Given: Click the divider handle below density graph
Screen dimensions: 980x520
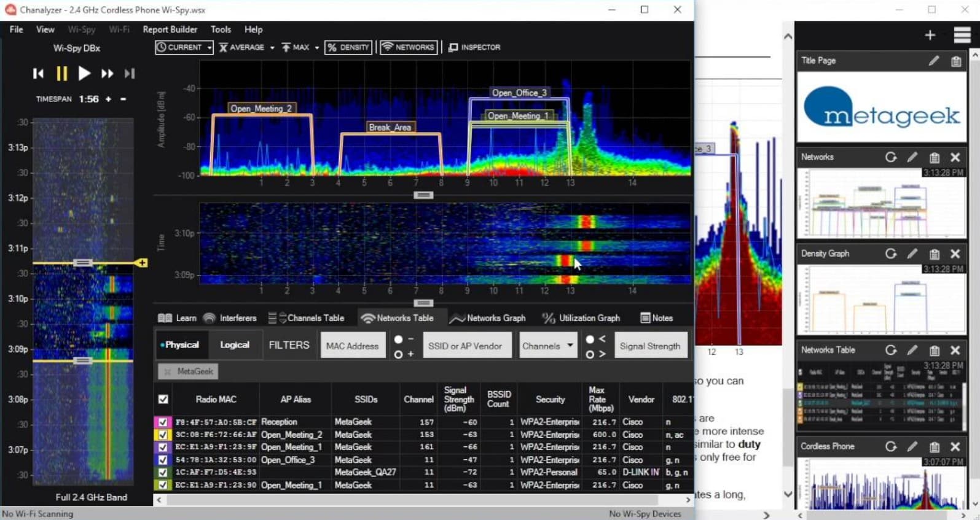Looking at the screenshot, I should click(x=423, y=195).
